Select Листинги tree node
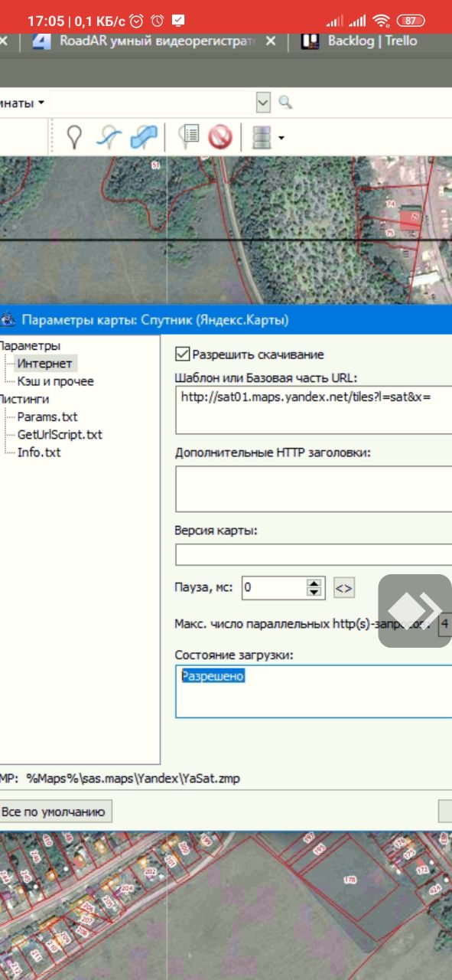This screenshot has width=452, height=980. 24,399
